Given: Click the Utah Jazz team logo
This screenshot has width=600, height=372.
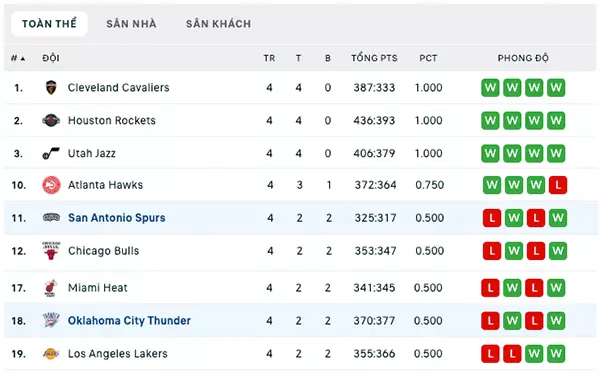Looking at the screenshot, I should (51, 153).
